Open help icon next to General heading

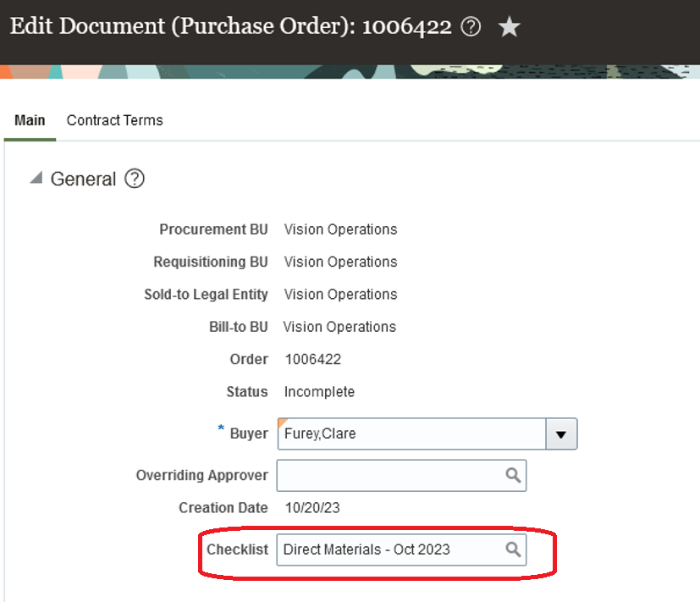[x=135, y=179]
